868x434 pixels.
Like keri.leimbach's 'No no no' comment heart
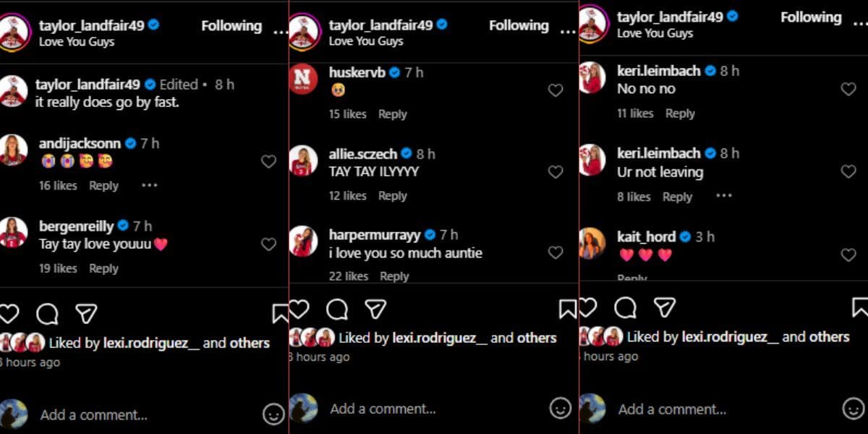[848, 89]
